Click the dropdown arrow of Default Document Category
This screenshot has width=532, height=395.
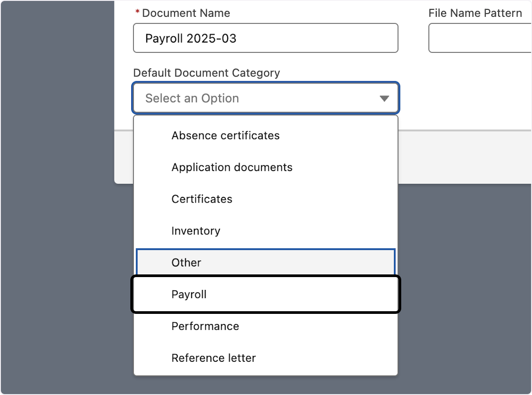pos(384,98)
